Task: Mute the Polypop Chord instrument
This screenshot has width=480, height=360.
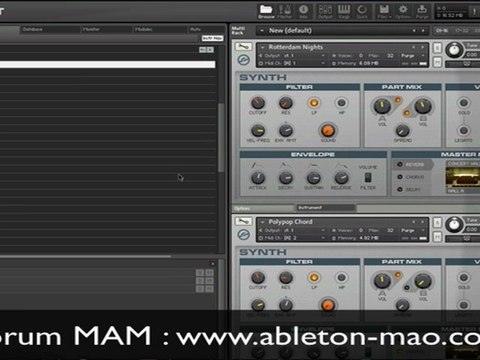Action: [x=437, y=237]
